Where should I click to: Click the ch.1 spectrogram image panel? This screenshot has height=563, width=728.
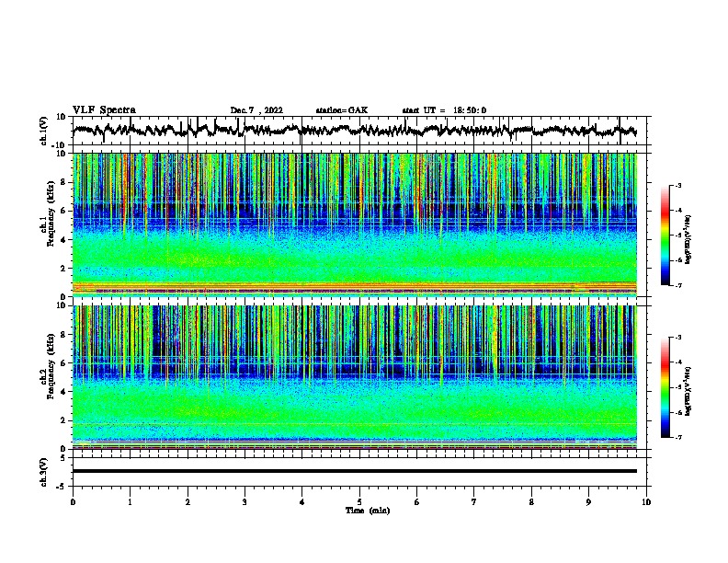point(355,224)
